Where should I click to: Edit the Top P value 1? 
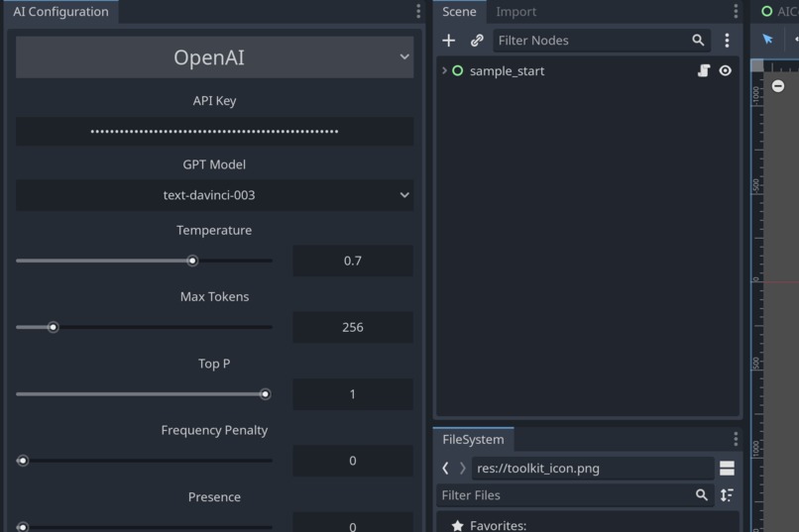(x=353, y=394)
